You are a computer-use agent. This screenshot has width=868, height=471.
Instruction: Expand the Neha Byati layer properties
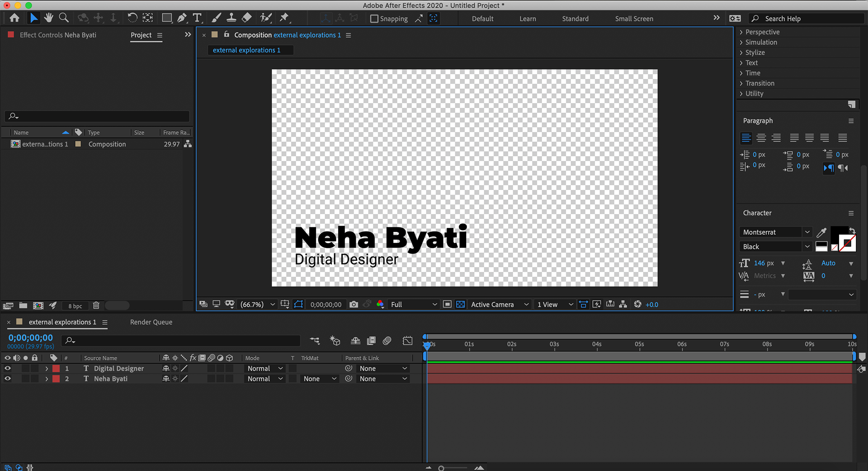tap(47, 379)
